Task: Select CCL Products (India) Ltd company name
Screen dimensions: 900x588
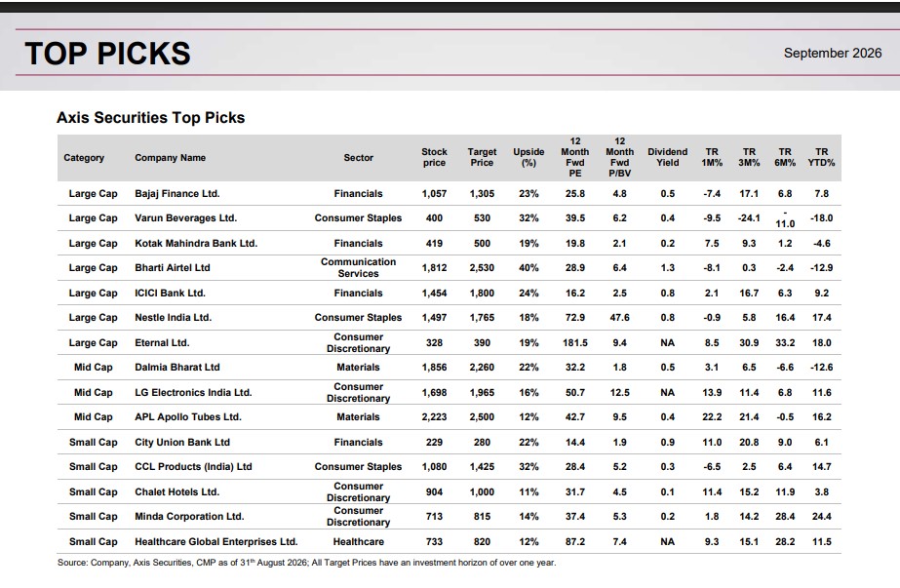Action: (x=193, y=467)
